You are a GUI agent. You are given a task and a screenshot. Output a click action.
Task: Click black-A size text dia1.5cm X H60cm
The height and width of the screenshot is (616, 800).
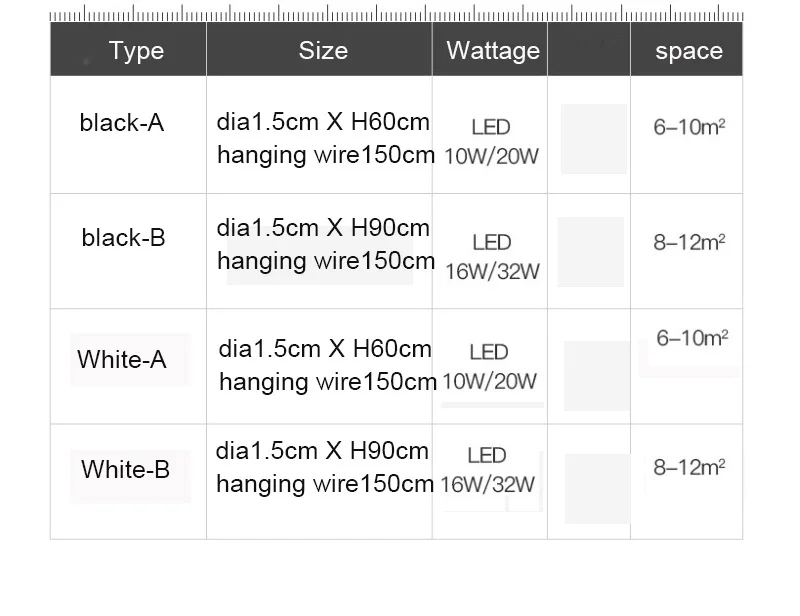323,122
